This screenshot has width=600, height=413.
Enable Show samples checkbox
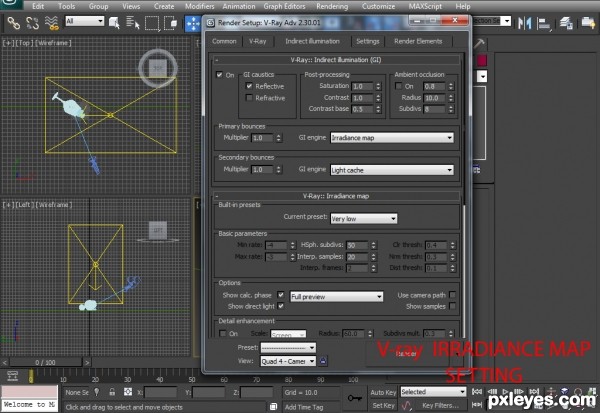[x=452, y=306]
